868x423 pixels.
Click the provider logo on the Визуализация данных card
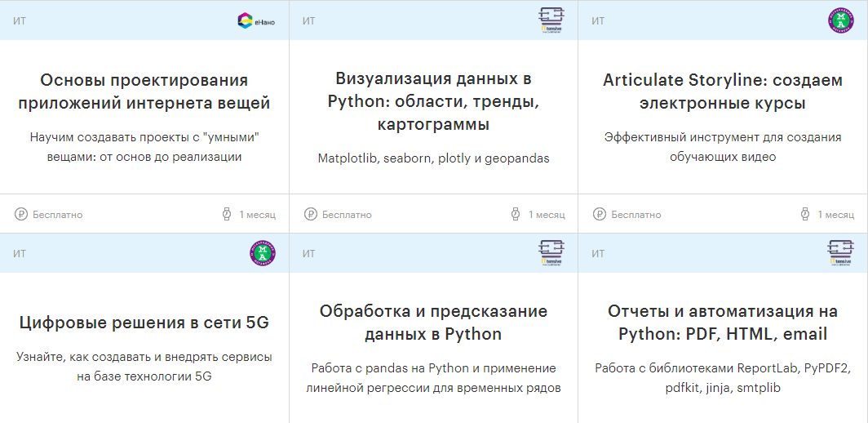[x=551, y=21]
